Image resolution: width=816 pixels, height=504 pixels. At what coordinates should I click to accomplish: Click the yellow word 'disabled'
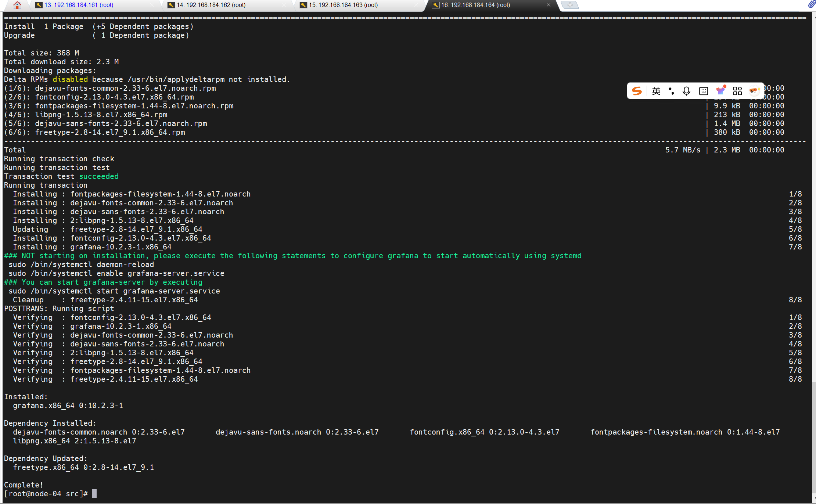[x=70, y=79]
